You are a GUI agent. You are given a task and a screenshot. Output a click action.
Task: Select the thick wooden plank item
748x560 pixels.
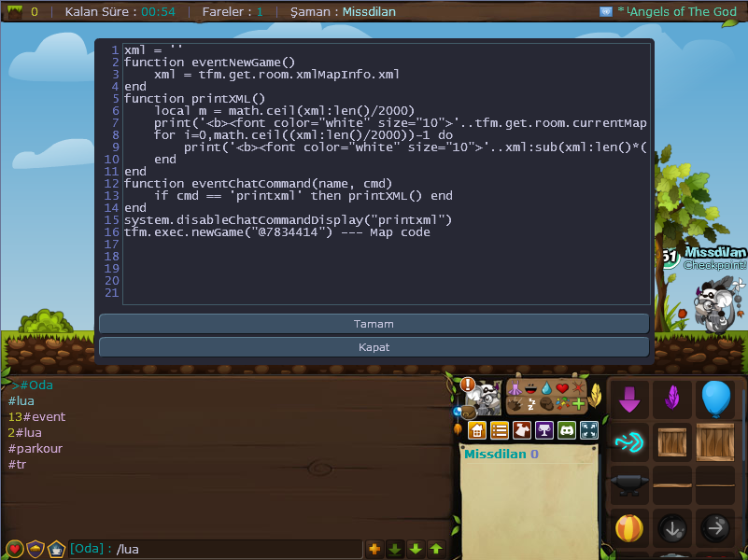672,484
